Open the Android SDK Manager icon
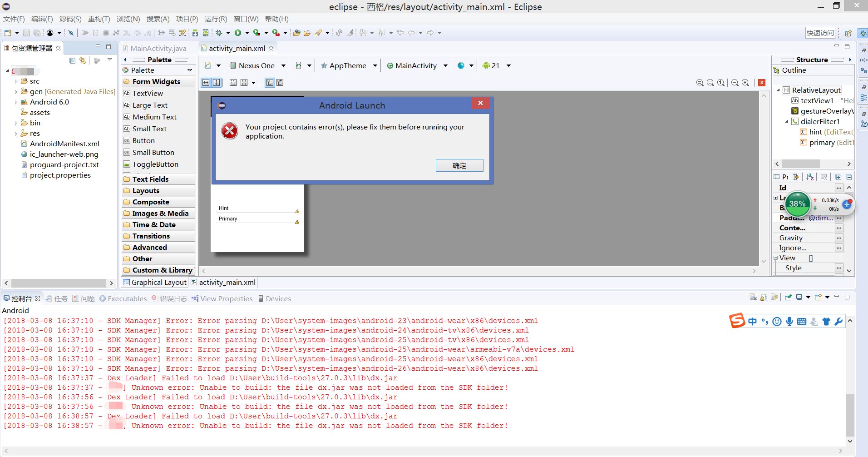 point(195,33)
